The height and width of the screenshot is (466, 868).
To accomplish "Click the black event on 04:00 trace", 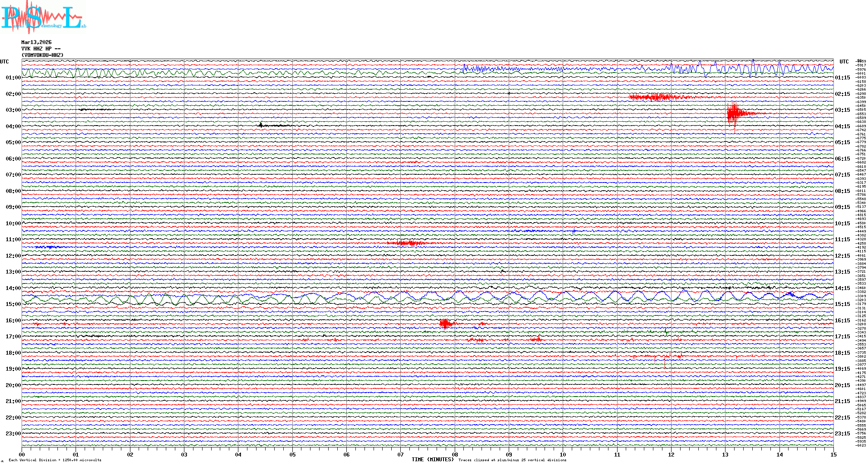I will pos(261,126).
